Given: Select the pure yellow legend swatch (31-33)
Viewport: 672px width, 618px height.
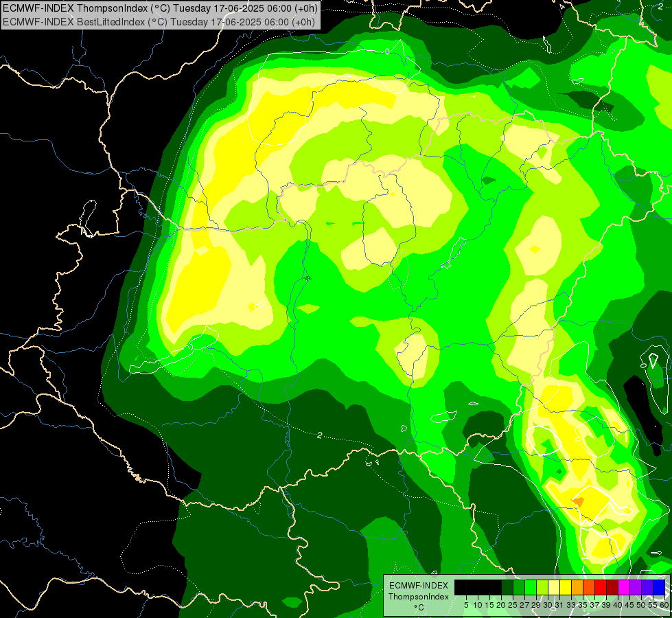Looking at the screenshot, I should click(x=566, y=587).
